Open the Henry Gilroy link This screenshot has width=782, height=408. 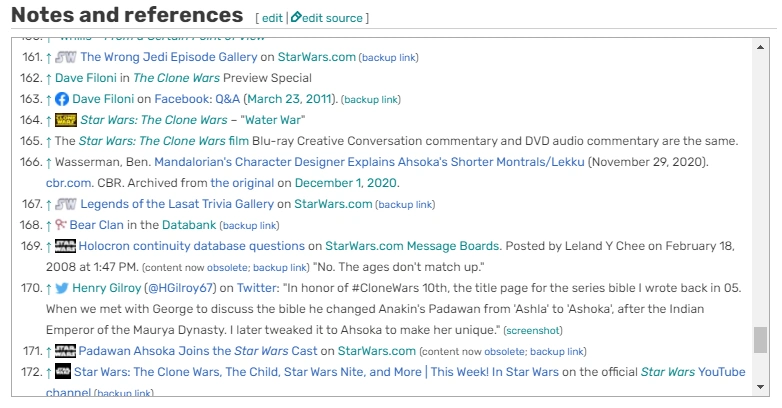108,288
